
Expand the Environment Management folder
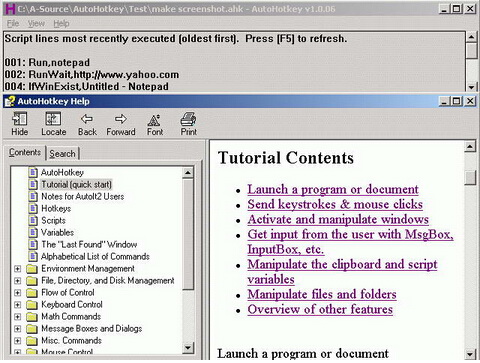click(18, 269)
